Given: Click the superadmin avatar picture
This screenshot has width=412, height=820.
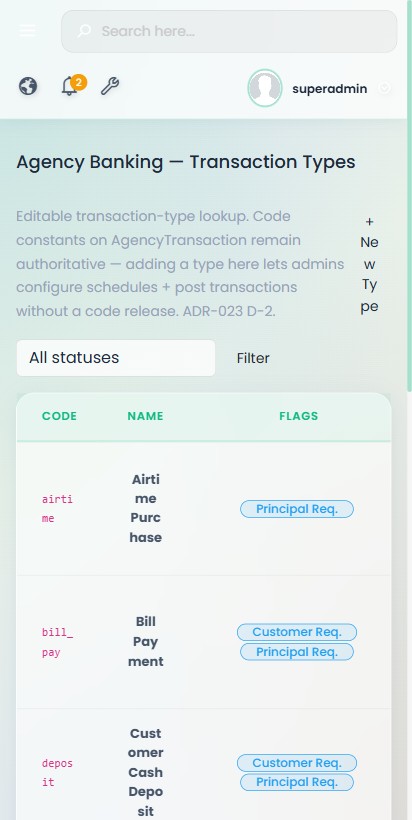Looking at the screenshot, I should 265,88.
